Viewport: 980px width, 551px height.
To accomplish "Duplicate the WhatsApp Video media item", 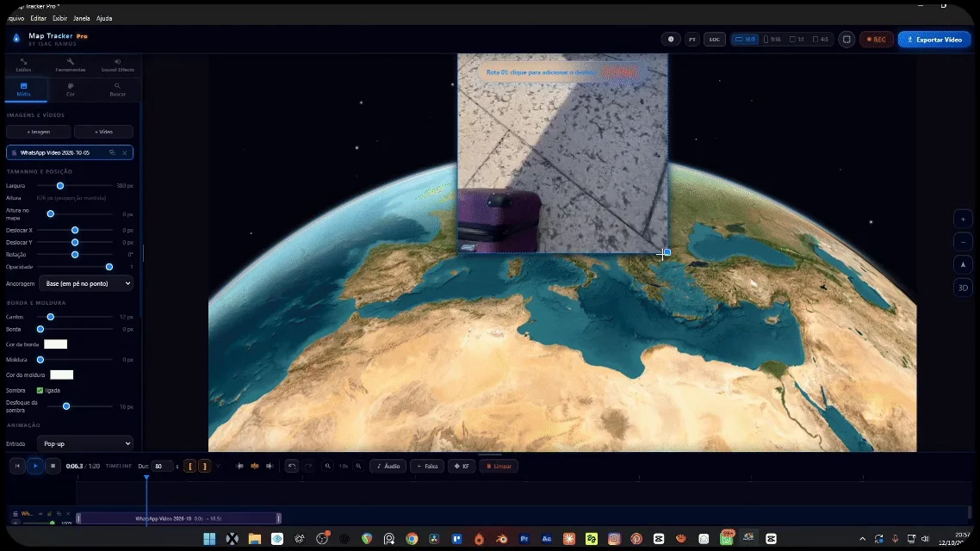I will tap(112, 152).
